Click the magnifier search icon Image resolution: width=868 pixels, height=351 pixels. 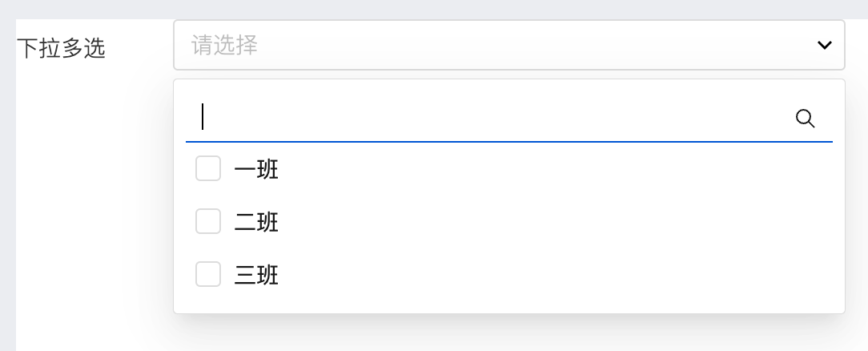805,119
